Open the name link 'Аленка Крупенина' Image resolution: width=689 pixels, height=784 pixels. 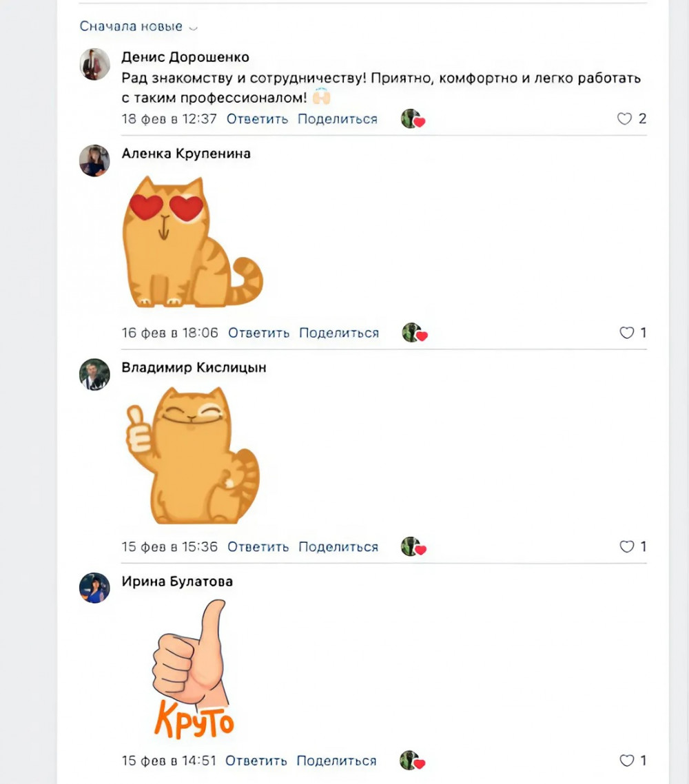coord(186,154)
